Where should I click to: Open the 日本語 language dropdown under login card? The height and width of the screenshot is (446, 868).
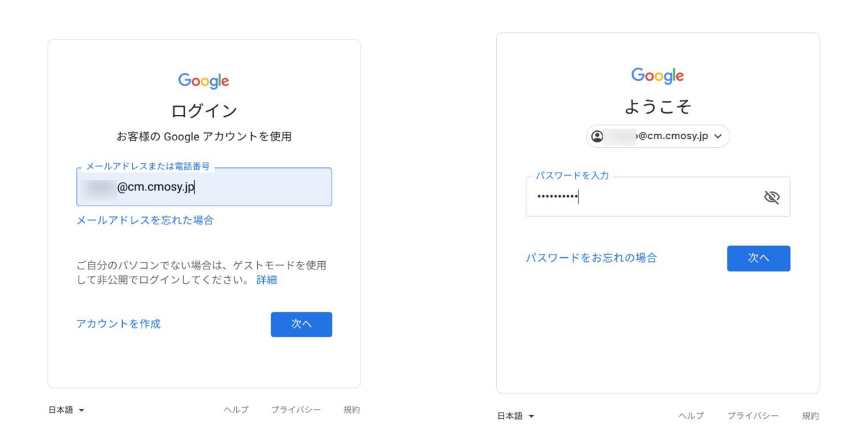66,410
